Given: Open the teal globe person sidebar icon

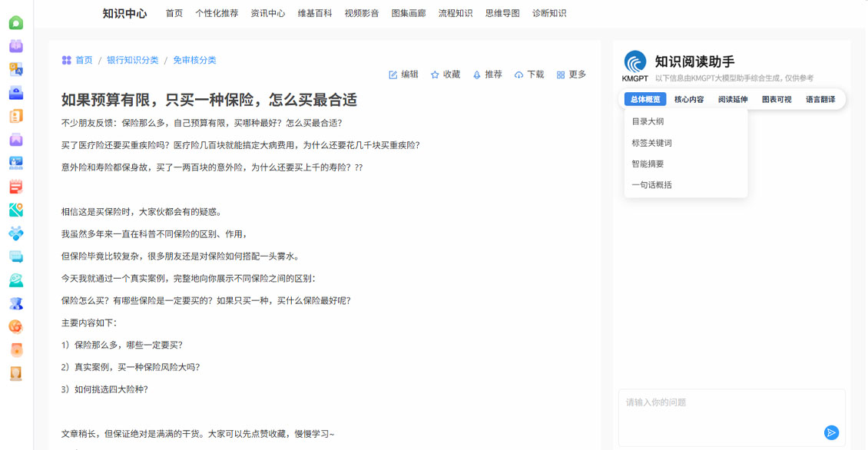Looking at the screenshot, I should [x=16, y=280].
